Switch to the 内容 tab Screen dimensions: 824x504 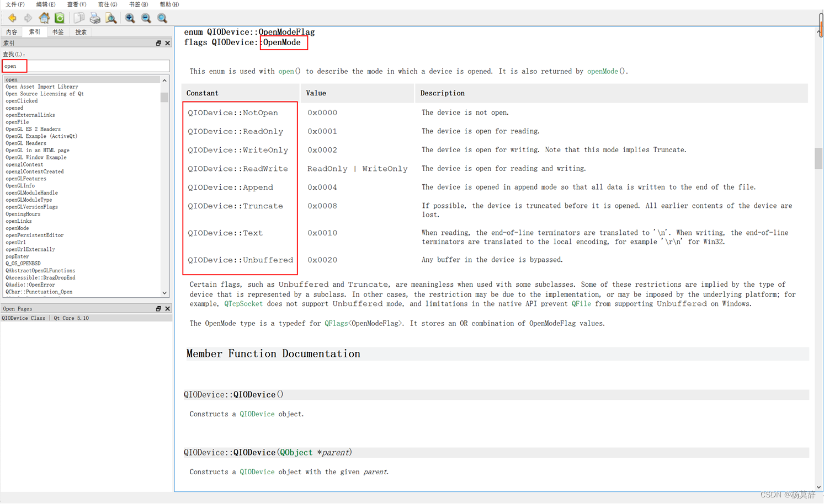[12, 32]
